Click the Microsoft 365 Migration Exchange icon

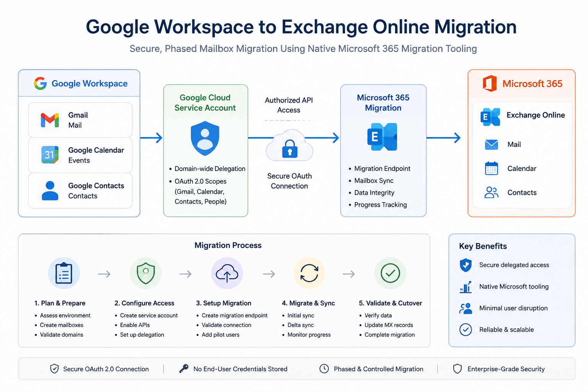click(382, 137)
